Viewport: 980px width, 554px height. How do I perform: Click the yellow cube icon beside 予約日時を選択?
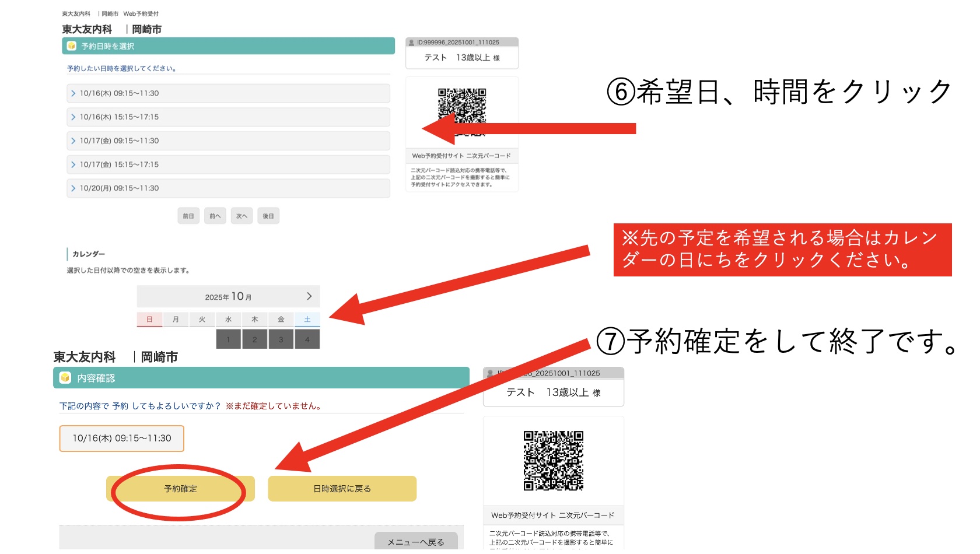[72, 46]
